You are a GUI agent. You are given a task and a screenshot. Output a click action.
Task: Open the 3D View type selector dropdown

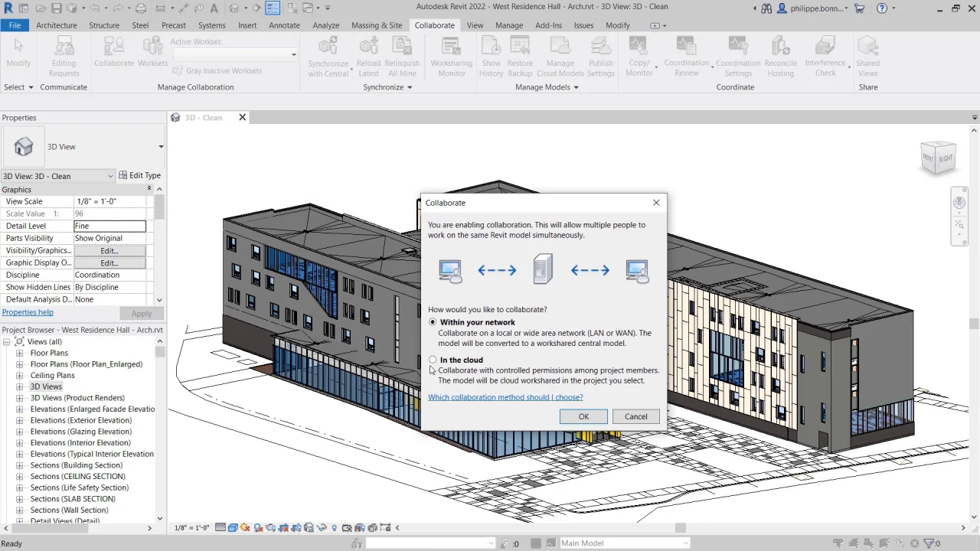tap(160, 147)
